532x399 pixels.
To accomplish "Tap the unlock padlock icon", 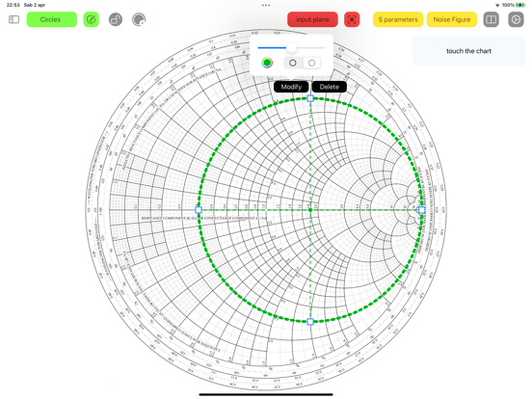I will (x=116, y=19).
